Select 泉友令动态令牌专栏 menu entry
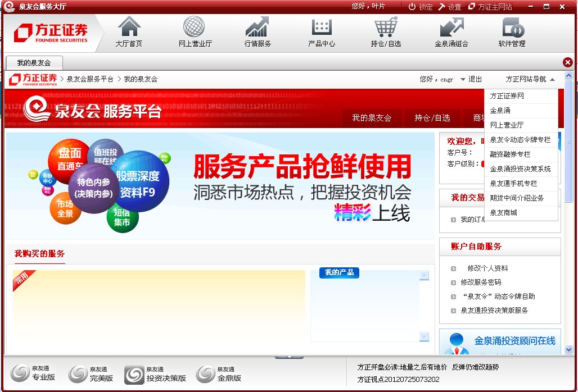Screen dimensions: 578x392 coord(521,140)
